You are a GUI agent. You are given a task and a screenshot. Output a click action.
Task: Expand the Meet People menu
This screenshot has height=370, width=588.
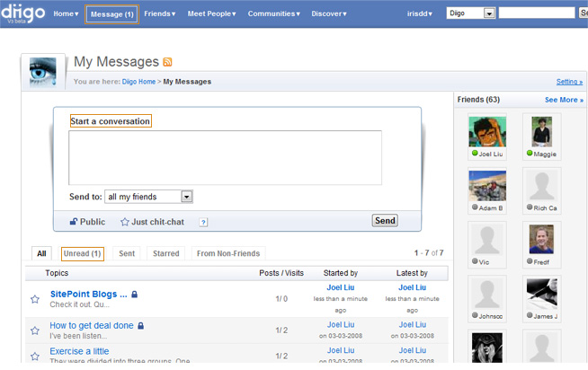(211, 13)
